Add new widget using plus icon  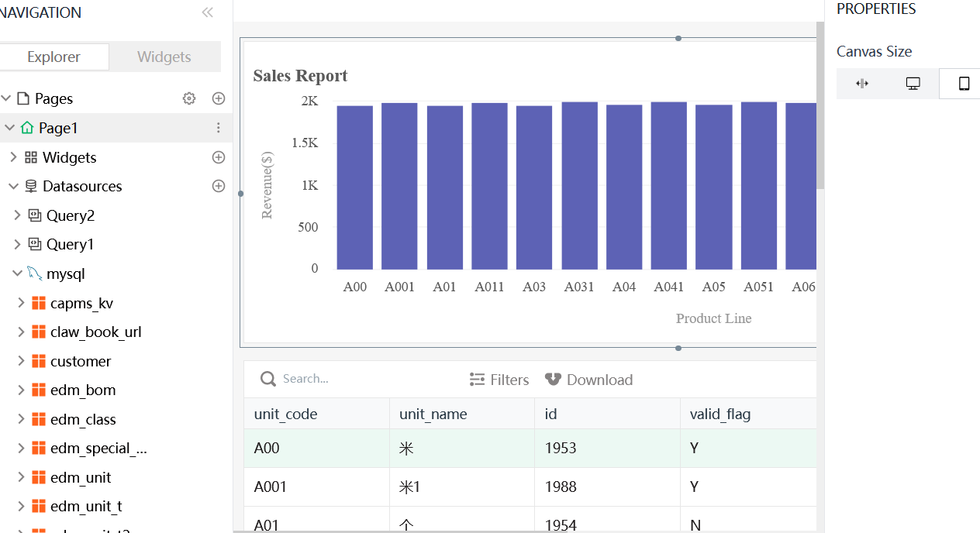pyautogui.click(x=219, y=157)
